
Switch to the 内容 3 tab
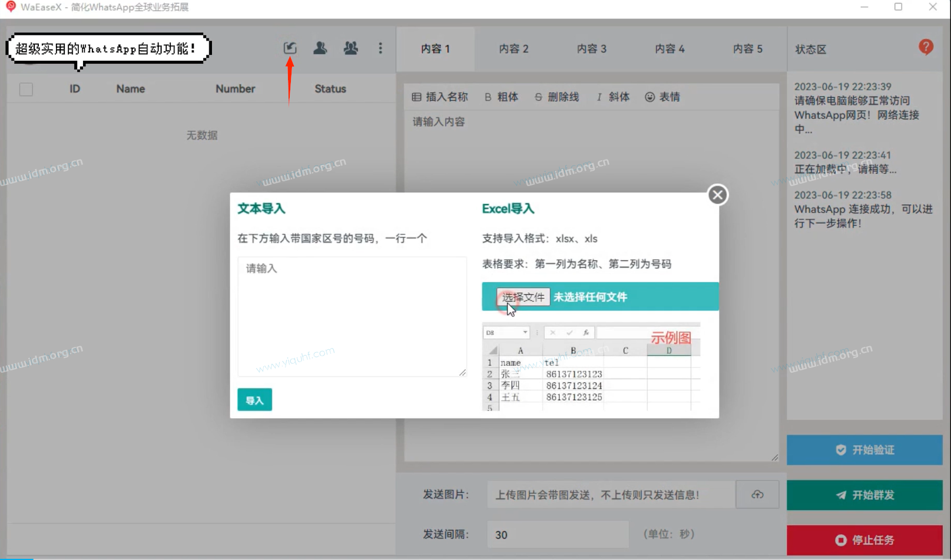point(592,49)
